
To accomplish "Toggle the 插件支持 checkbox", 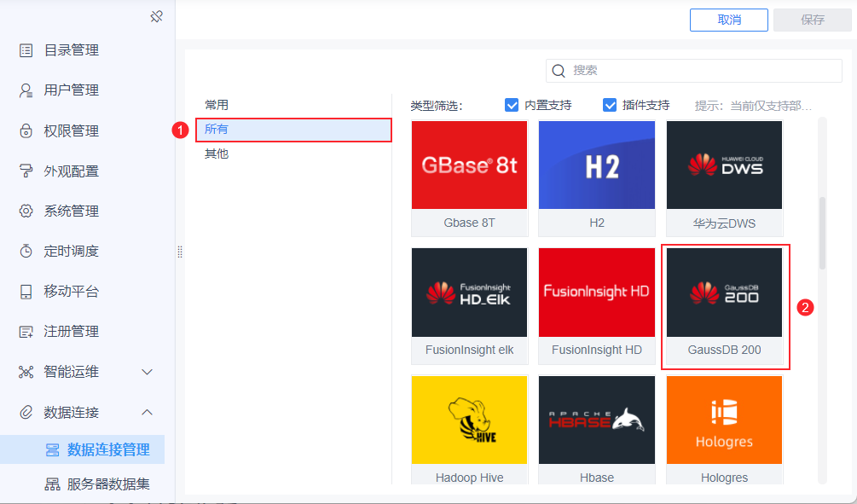I will 610,105.
